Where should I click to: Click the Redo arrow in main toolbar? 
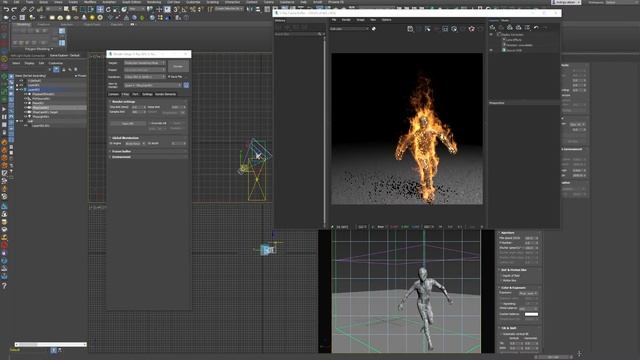click(x=14, y=9)
